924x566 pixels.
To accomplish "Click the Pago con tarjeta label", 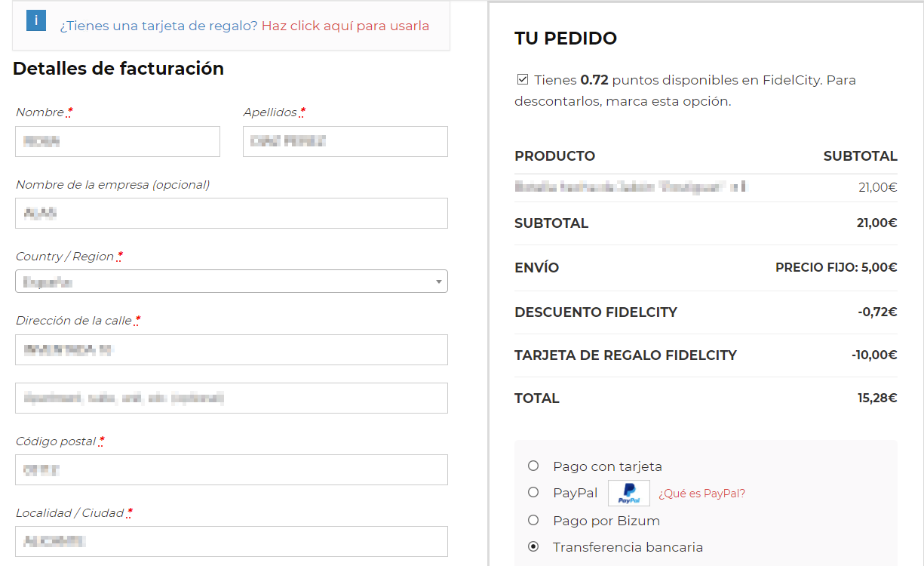I will pos(607,466).
